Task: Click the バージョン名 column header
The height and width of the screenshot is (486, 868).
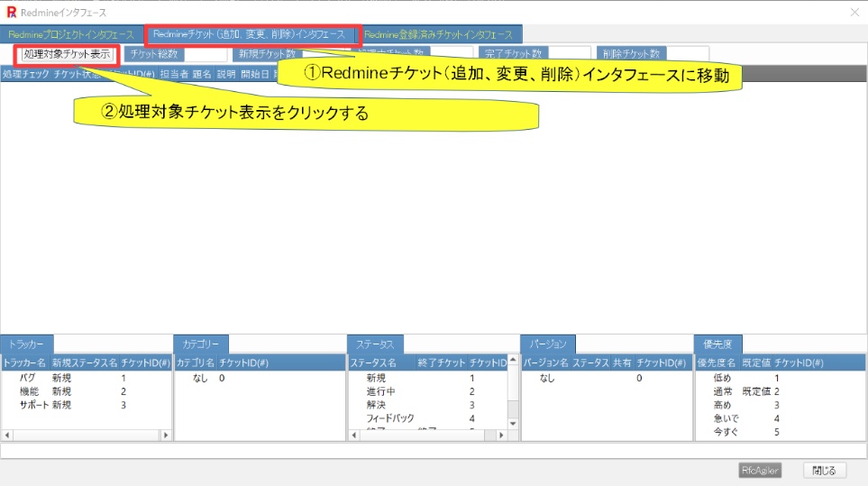Action: [x=546, y=363]
